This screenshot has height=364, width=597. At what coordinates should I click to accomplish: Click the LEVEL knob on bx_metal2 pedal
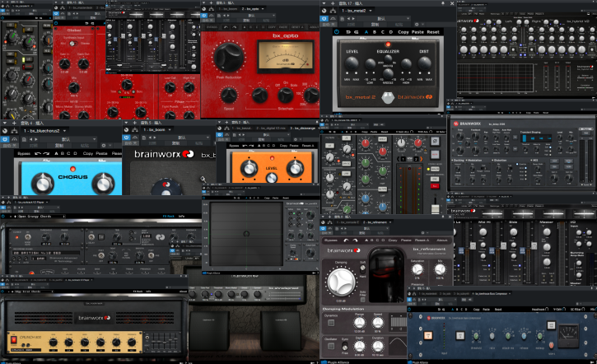352,63
